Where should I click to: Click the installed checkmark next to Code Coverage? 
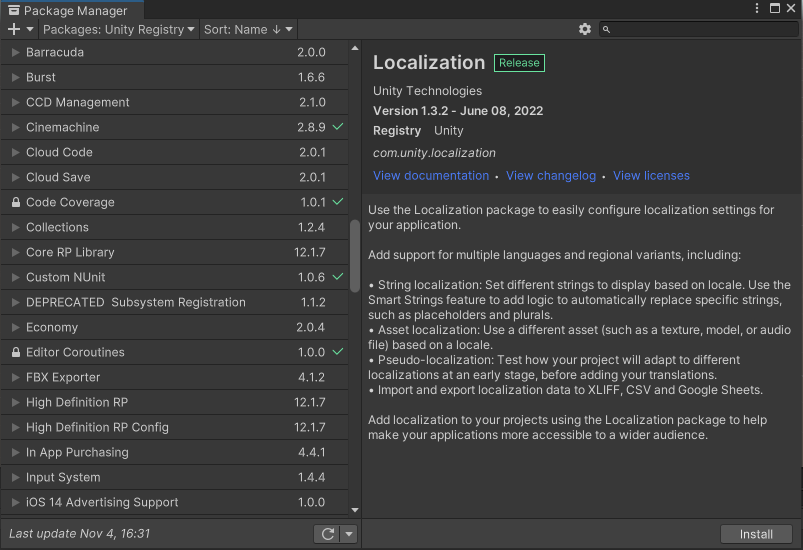click(338, 202)
